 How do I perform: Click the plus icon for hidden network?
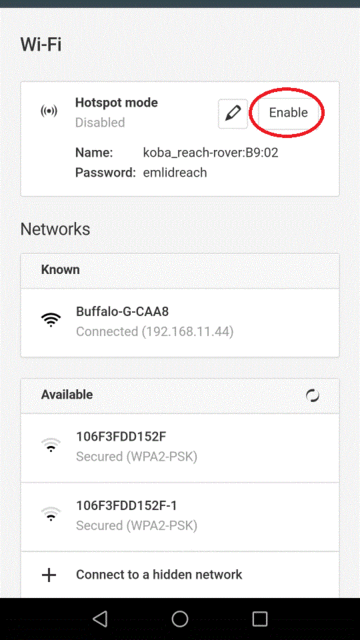pyautogui.click(x=49, y=575)
